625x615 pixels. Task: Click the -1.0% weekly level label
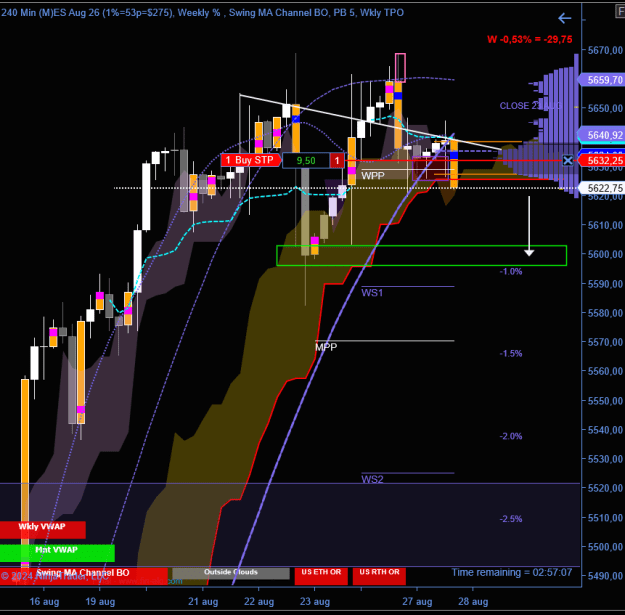click(511, 271)
